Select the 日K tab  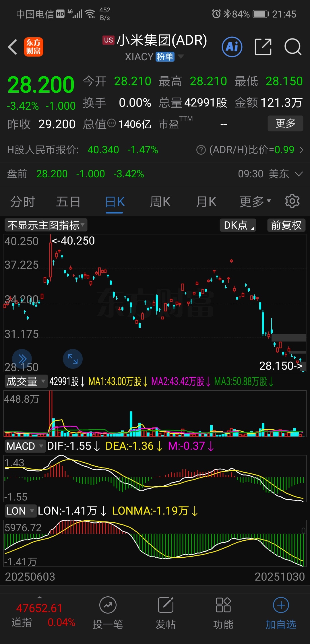click(115, 202)
